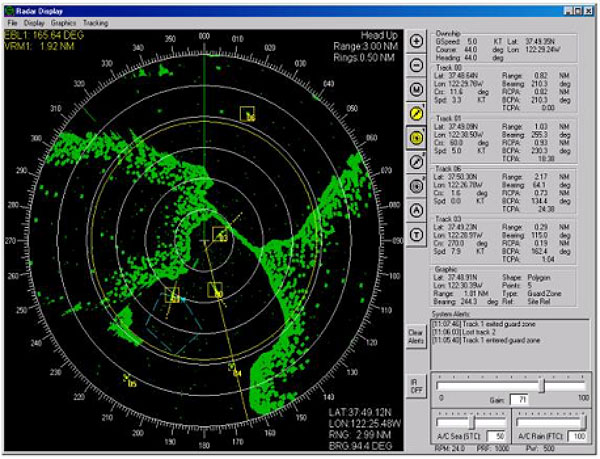Select track 06 target box on radar
This screenshot has width=600, height=459.
point(247,114)
